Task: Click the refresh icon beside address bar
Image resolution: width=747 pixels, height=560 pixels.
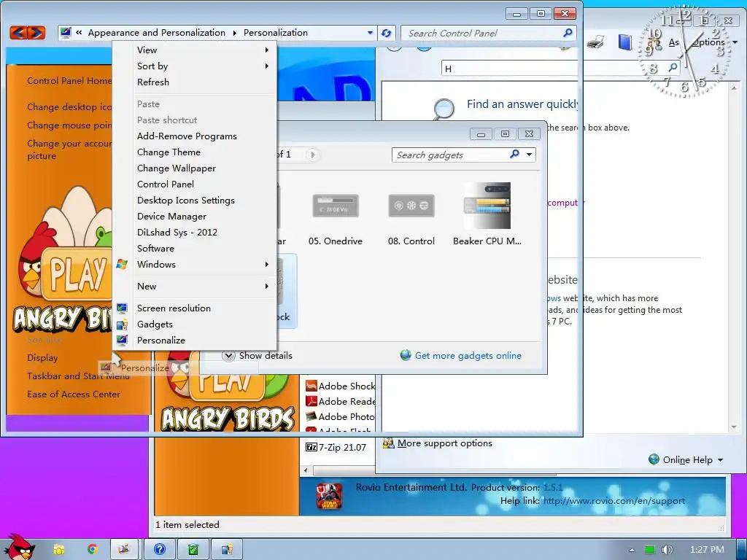Action: coord(386,33)
